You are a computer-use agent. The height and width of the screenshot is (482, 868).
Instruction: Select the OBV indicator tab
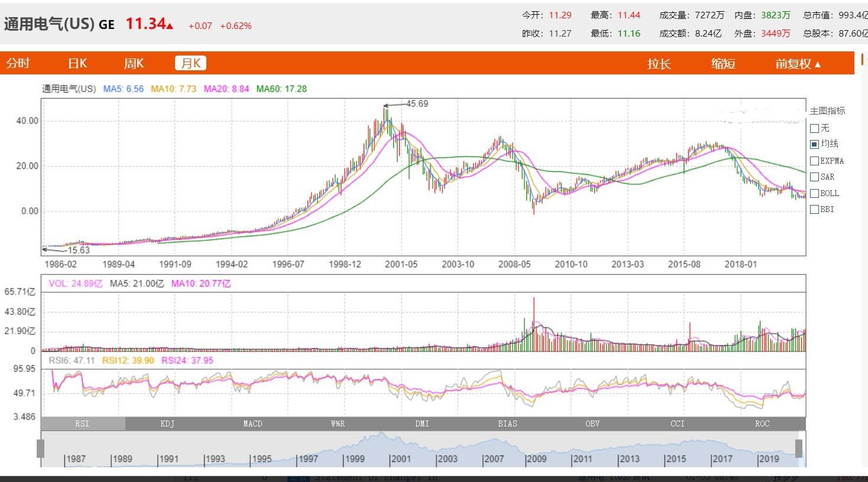[x=592, y=424]
